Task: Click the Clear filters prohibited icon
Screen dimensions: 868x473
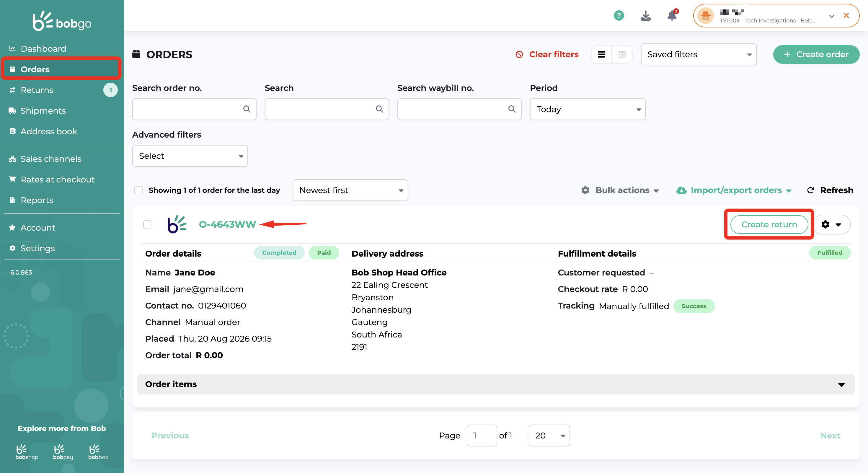Action: (520, 54)
